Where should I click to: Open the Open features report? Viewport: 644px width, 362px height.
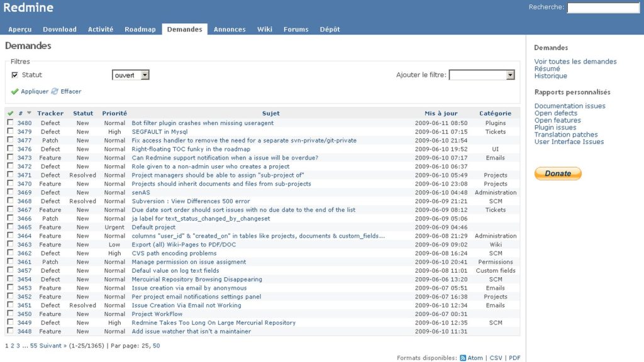coord(558,120)
